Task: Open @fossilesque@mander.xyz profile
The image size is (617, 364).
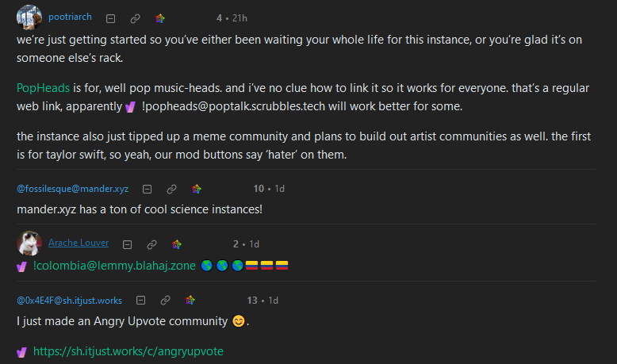Action: pyautogui.click(x=72, y=189)
